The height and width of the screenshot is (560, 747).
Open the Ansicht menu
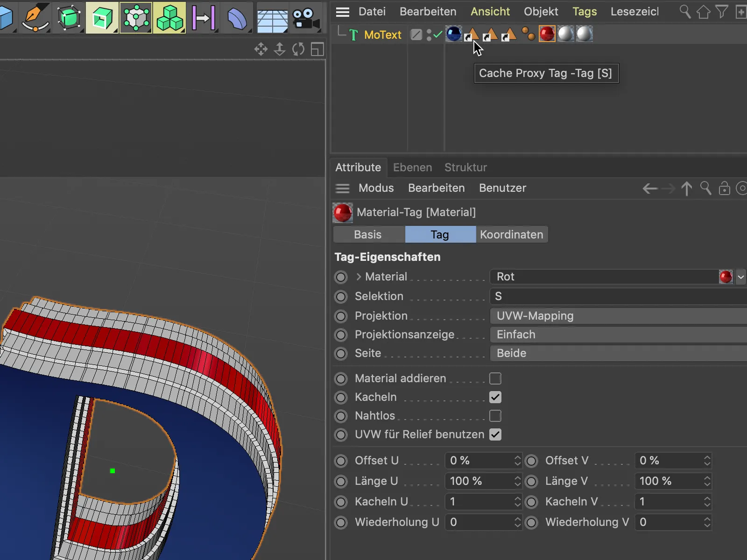click(490, 12)
